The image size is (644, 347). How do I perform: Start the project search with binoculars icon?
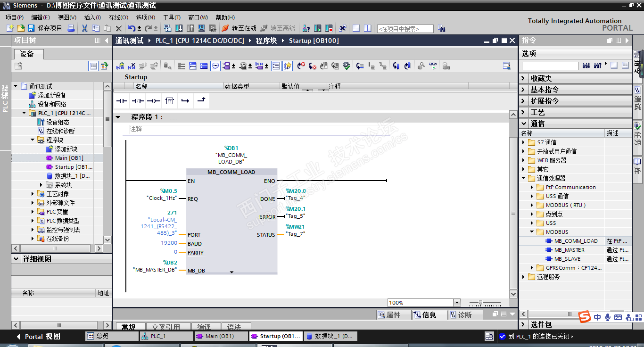tap(441, 28)
